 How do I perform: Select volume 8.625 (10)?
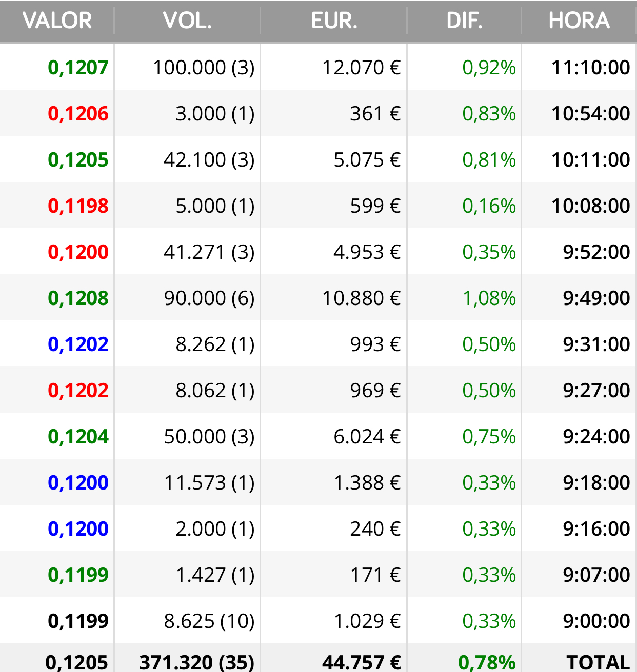[x=209, y=621]
